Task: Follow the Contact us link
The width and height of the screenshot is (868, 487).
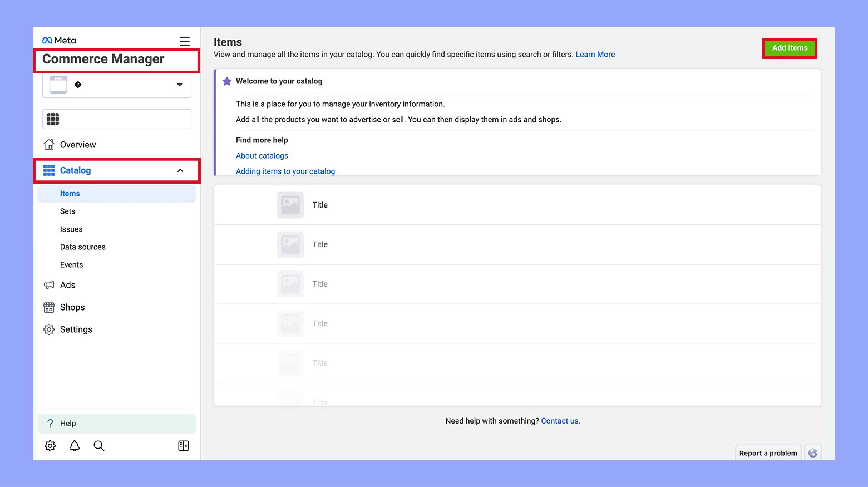Action: pos(560,421)
